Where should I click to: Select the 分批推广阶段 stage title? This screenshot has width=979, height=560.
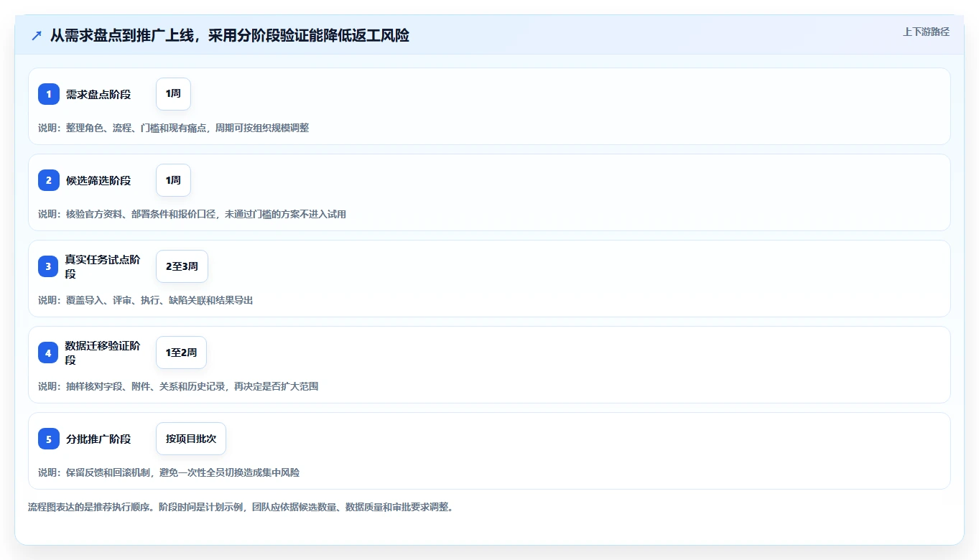98,439
